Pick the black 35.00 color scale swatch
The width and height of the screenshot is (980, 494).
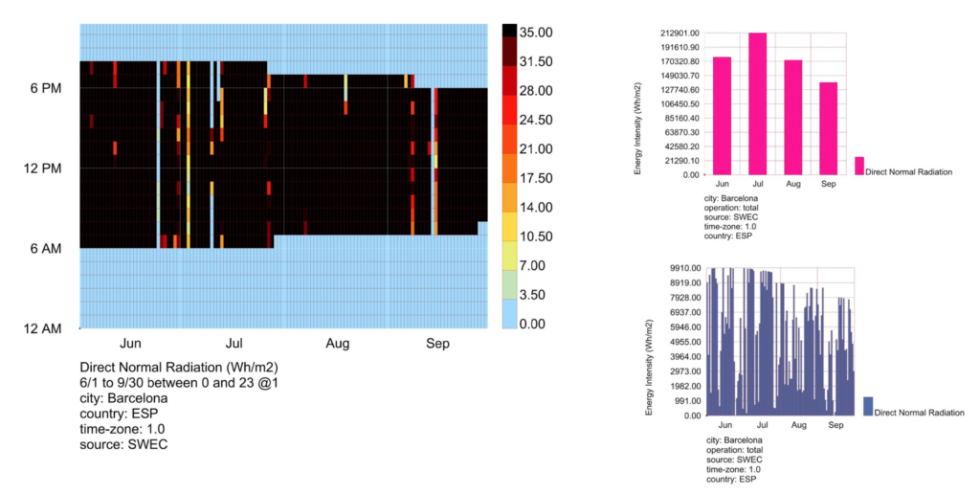coord(509,32)
